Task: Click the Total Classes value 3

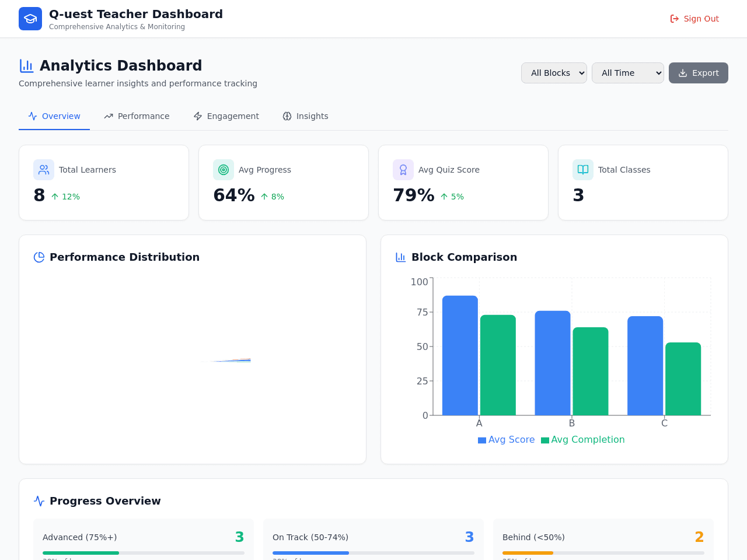Action: 578,195
